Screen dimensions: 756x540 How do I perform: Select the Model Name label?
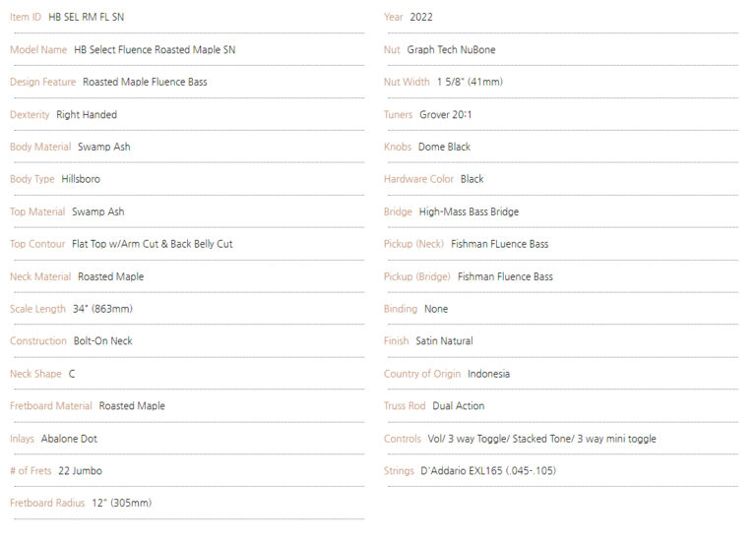point(38,49)
